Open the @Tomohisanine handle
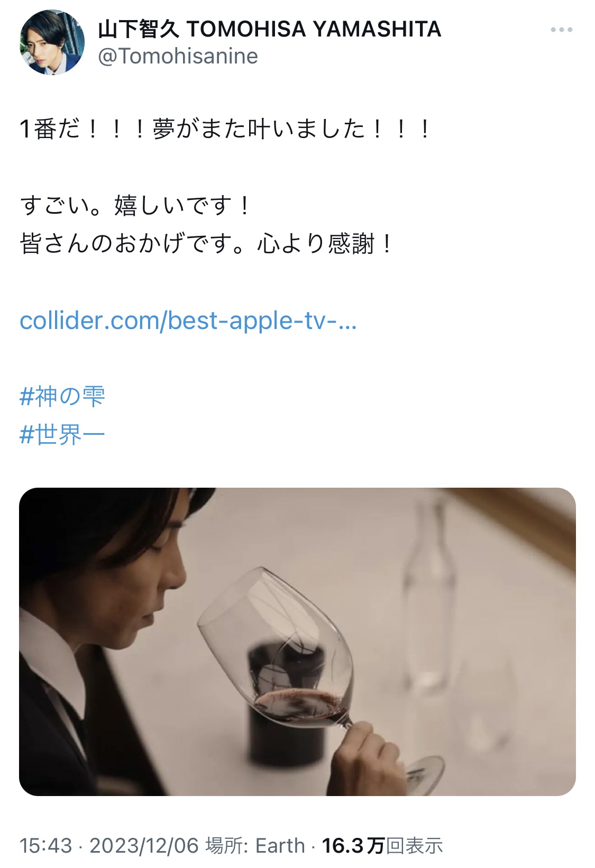The width and height of the screenshot is (595, 868). point(178,56)
